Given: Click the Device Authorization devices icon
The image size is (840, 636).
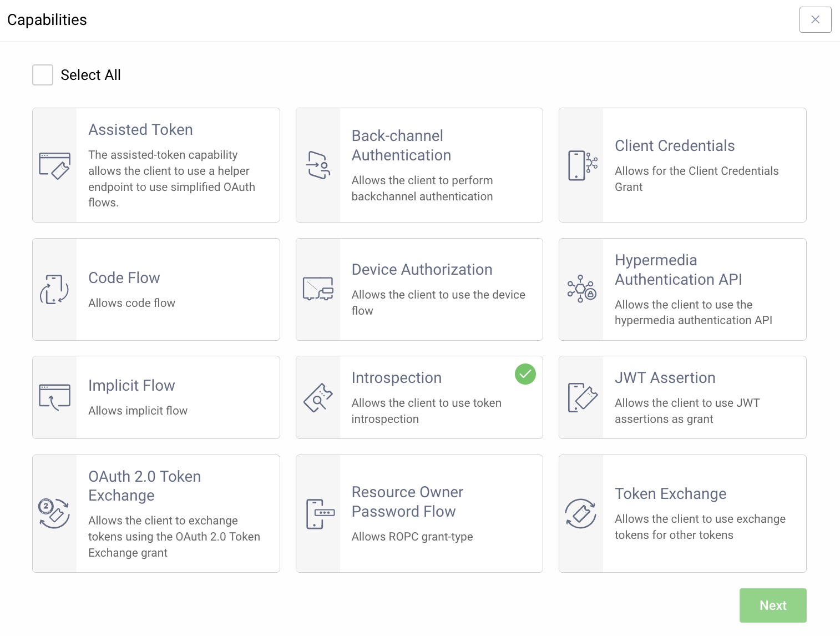Looking at the screenshot, I should coord(317,289).
